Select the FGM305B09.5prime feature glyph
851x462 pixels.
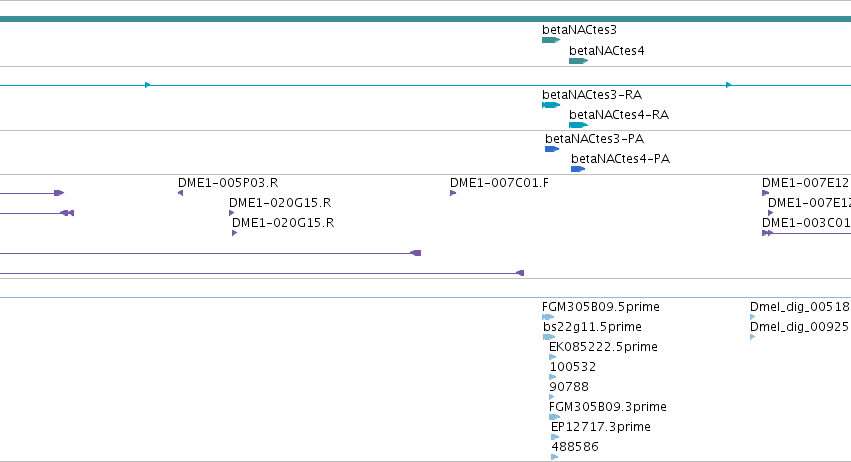coord(548,317)
